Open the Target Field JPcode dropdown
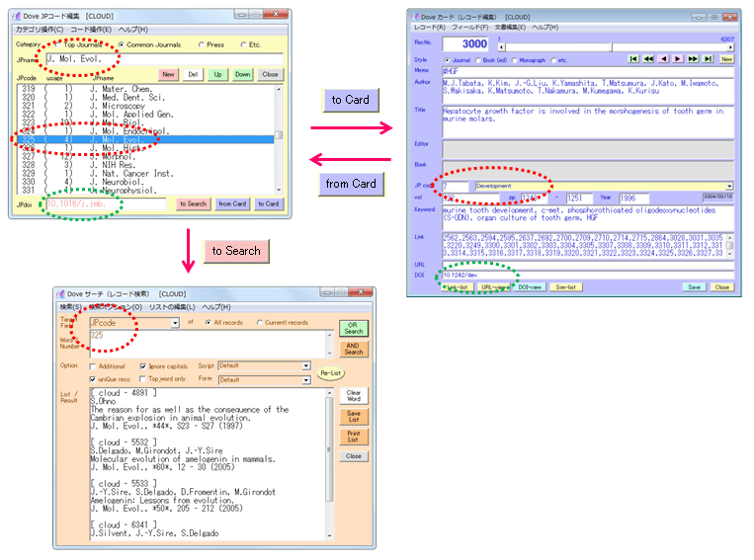 (x=175, y=322)
